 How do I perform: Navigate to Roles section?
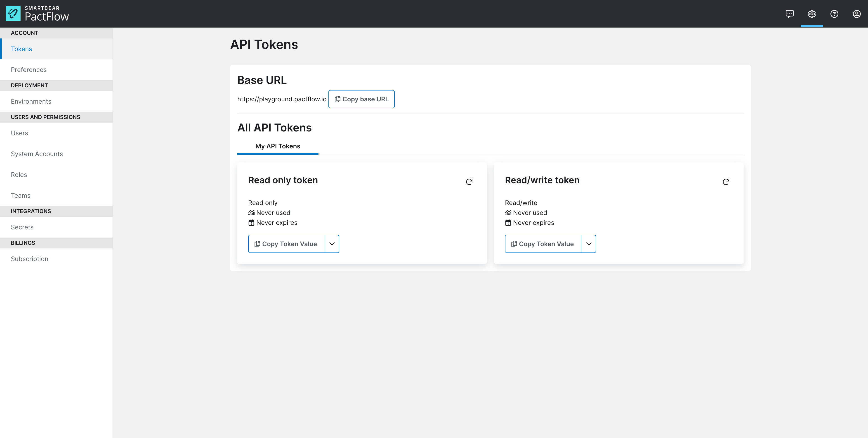pos(19,175)
